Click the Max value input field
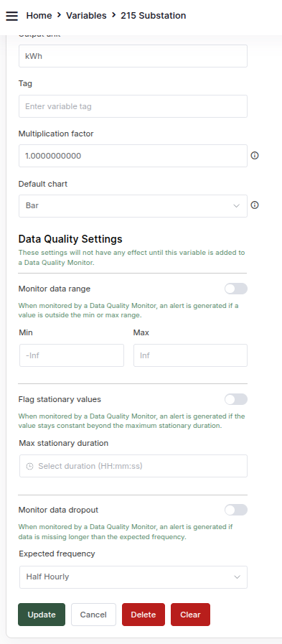The height and width of the screenshot is (644, 282). point(190,355)
